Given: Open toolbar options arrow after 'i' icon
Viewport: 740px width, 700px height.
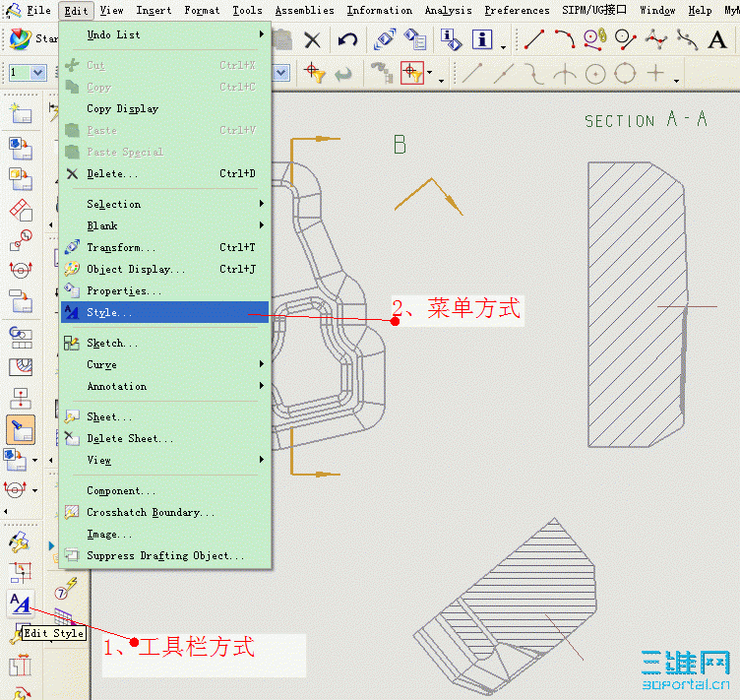Looking at the screenshot, I should (x=503, y=47).
